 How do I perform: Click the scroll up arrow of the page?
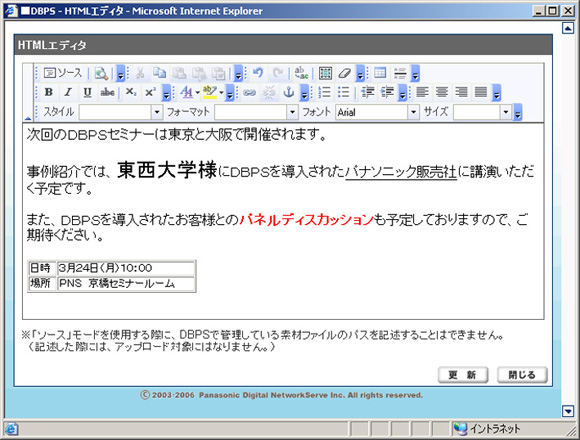568,28
